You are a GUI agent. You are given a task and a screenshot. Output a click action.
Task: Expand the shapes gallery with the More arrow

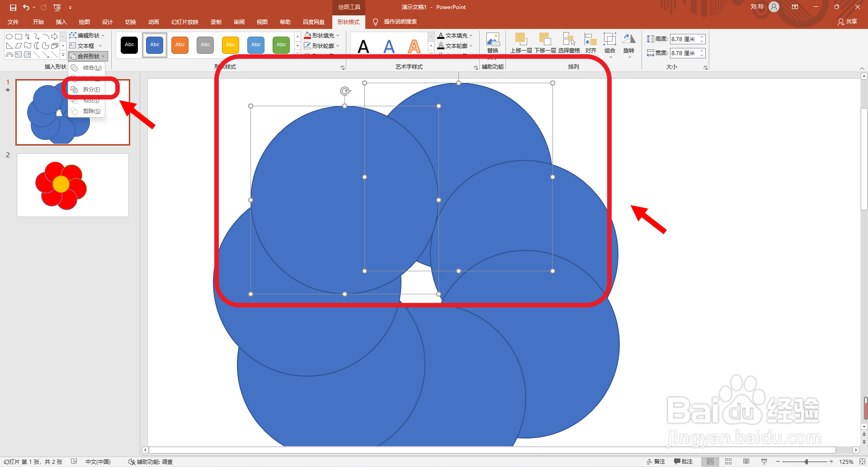pyautogui.click(x=63, y=55)
